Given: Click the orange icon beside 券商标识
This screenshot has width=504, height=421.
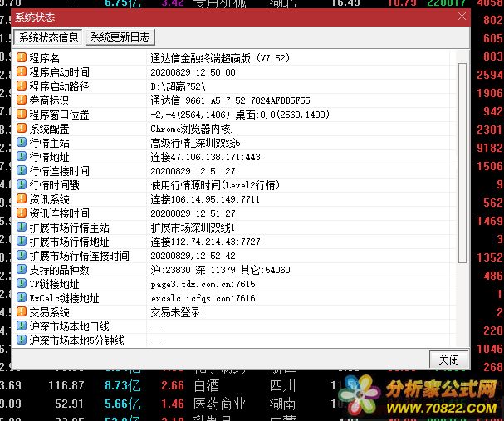Looking at the screenshot, I should 22,100.
